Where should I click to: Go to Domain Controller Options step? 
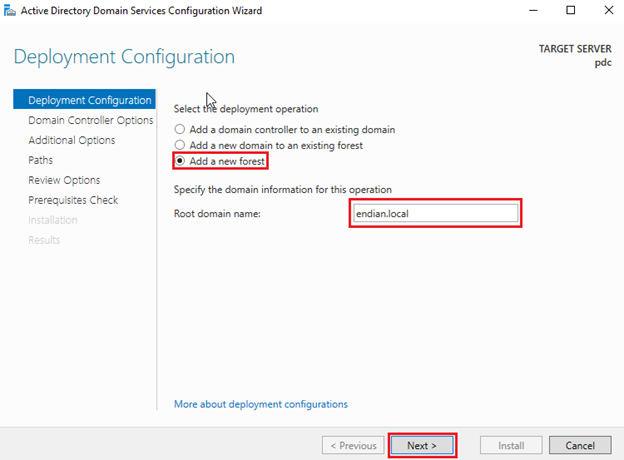[91, 120]
